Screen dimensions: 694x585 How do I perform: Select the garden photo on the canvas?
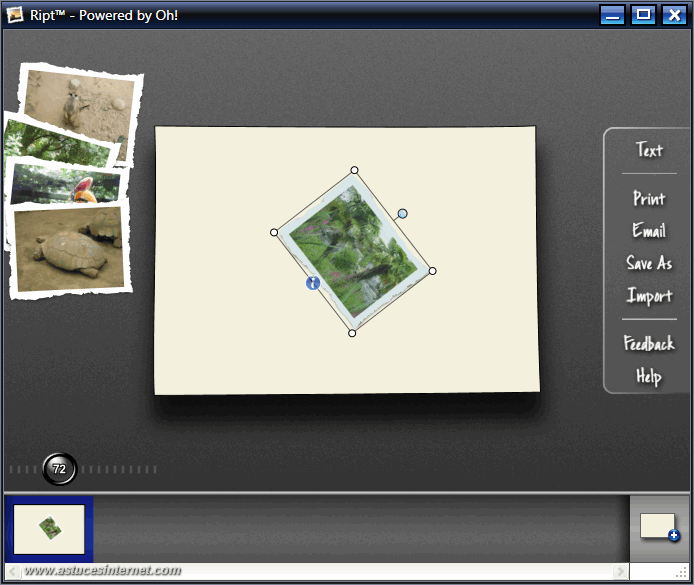click(354, 251)
